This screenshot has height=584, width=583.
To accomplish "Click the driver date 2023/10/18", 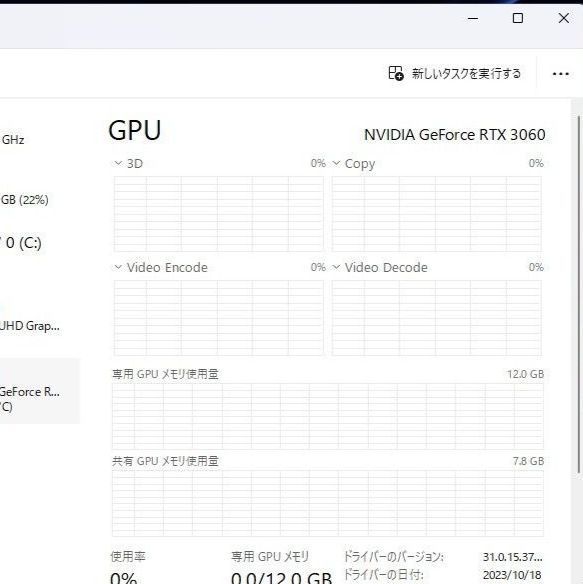I will click(x=512, y=575).
